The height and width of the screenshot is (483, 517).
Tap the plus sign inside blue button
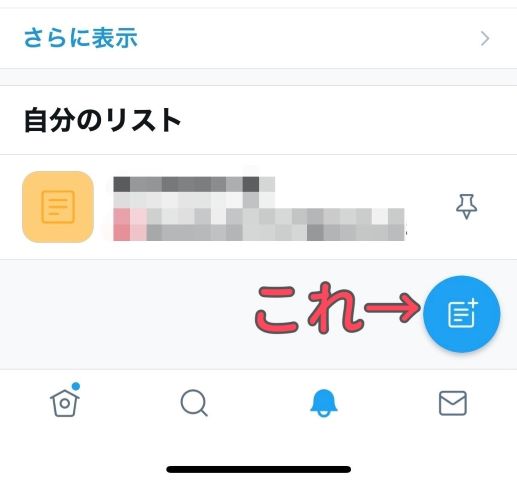click(x=473, y=304)
